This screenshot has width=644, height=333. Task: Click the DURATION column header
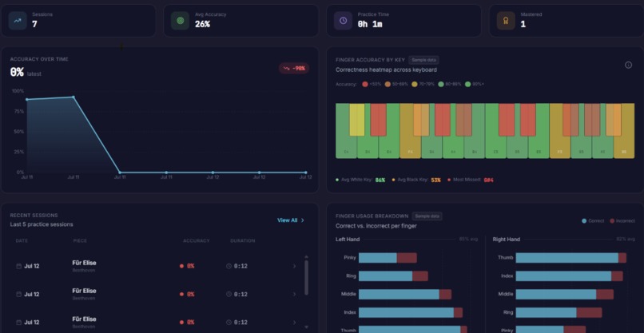click(x=242, y=240)
